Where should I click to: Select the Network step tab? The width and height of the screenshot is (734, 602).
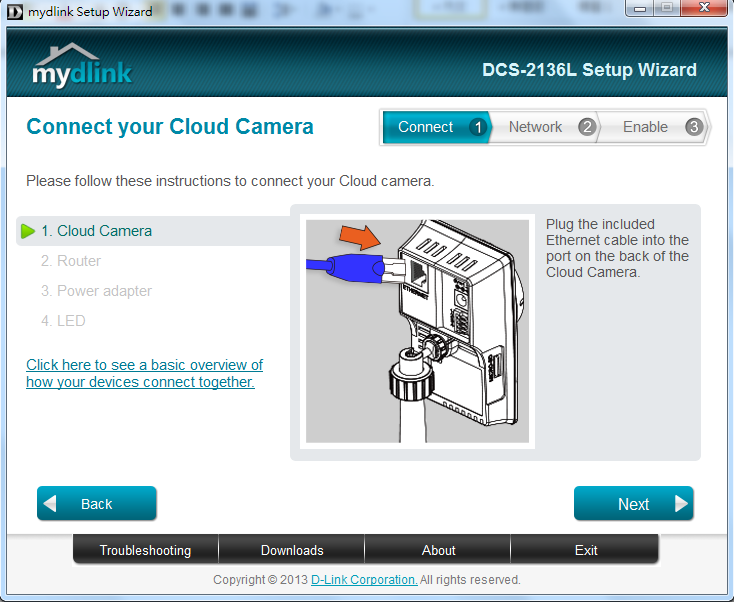[535, 127]
